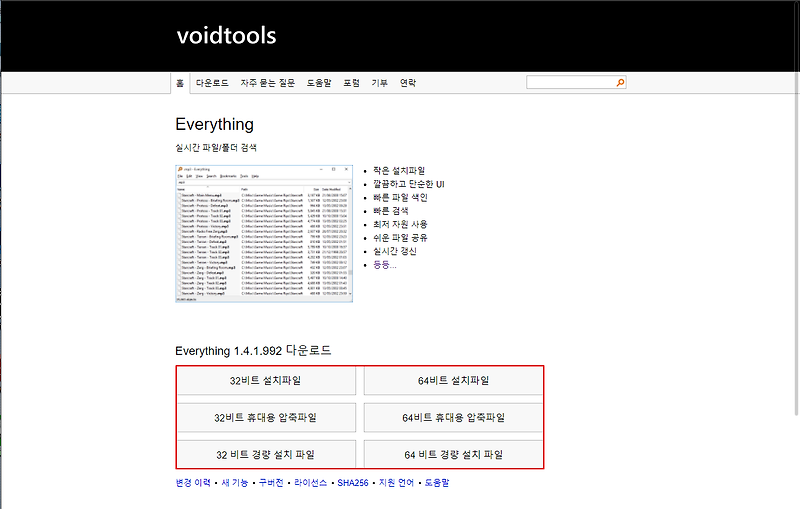Click the 실시간 갱신 bullet text
Viewport: 800px width, 509px height.
tap(395, 251)
